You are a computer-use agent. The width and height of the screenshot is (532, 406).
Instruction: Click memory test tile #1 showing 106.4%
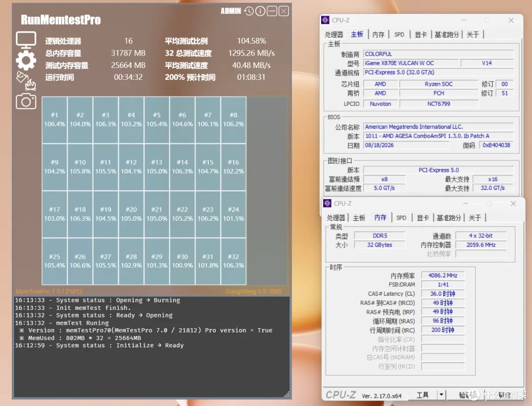coord(55,120)
